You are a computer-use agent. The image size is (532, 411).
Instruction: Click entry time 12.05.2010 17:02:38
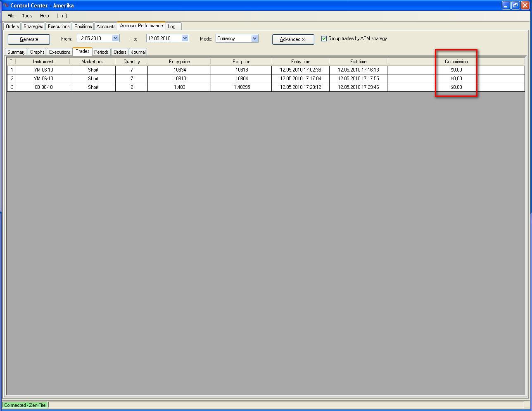300,70
